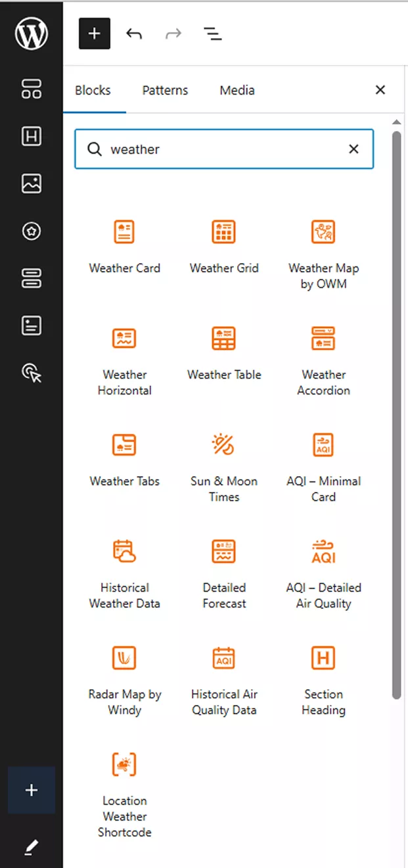Add the Section Heading block
The image size is (408, 868).
[323, 681]
